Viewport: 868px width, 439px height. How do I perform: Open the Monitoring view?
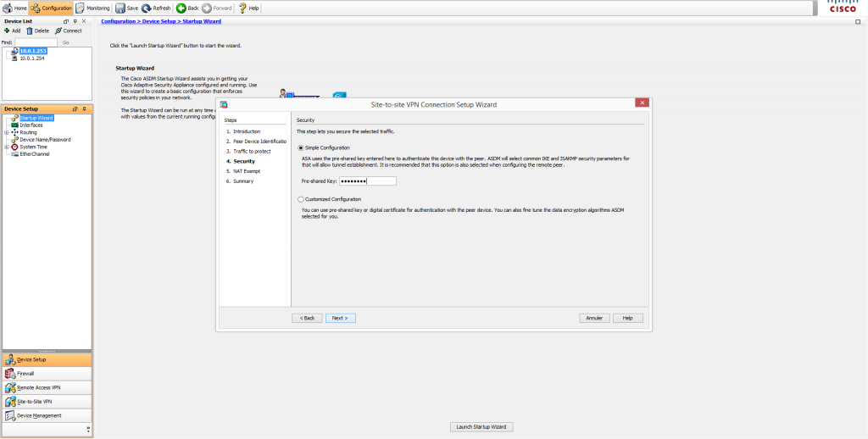tap(93, 8)
